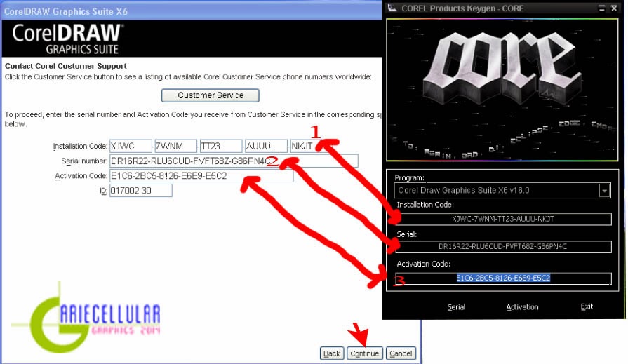Expand the Program dropdown arrow in keygen
This screenshot has height=364, width=628.
[604, 191]
